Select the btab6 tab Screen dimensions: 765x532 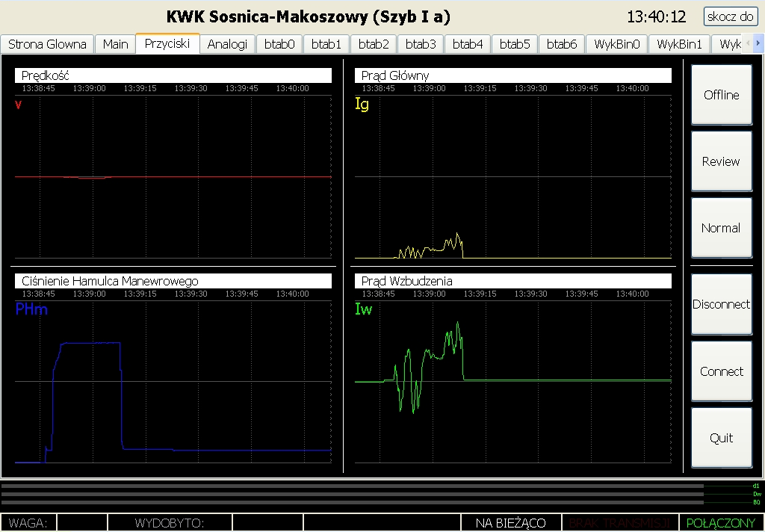pyautogui.click(x=562, y=44)
